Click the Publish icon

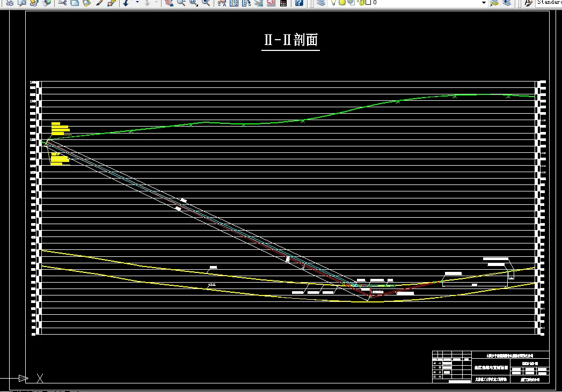pyautogui.click(x=34, y=3)
